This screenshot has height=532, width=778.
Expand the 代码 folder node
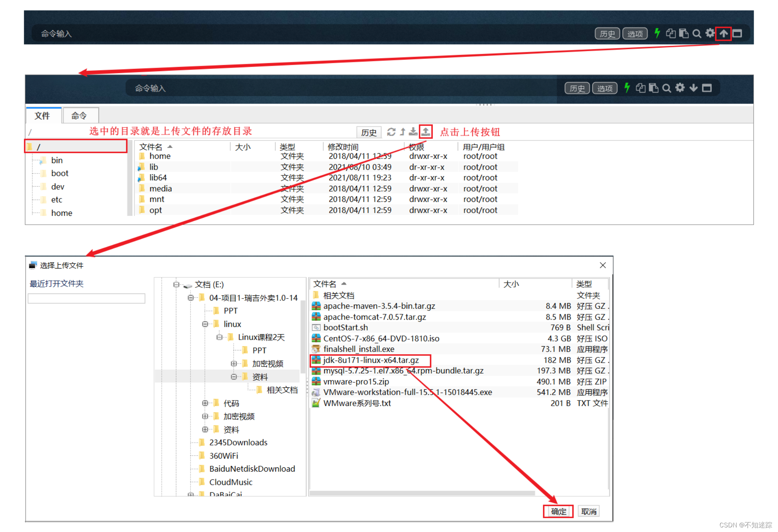(x=205, y=404)
